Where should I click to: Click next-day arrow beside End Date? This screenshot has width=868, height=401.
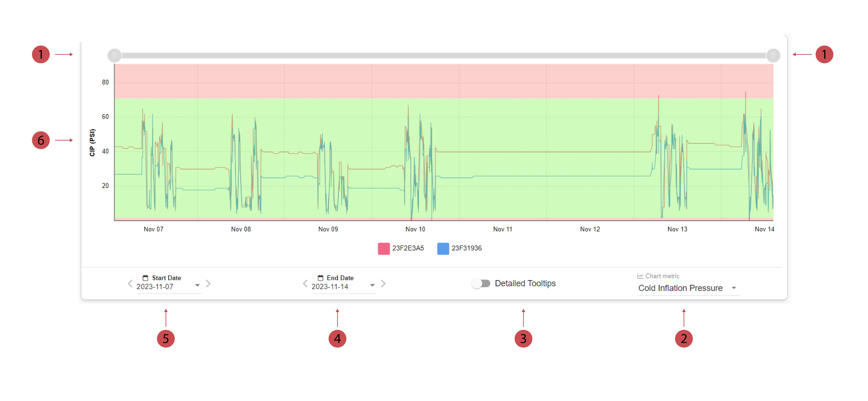383,283
